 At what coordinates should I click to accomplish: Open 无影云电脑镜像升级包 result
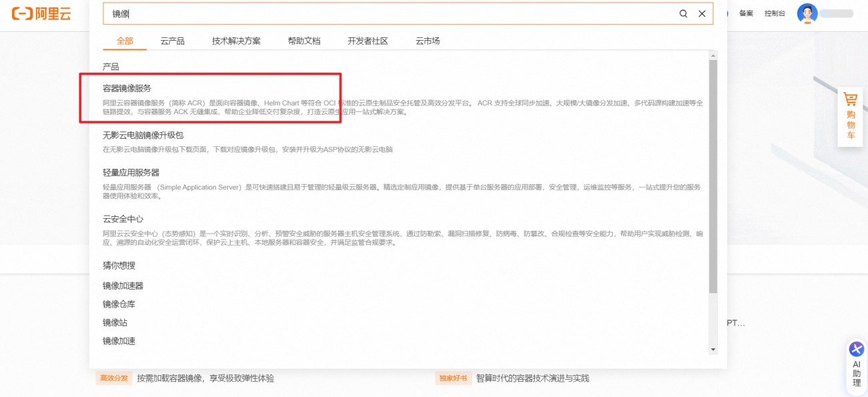(143, 135)
